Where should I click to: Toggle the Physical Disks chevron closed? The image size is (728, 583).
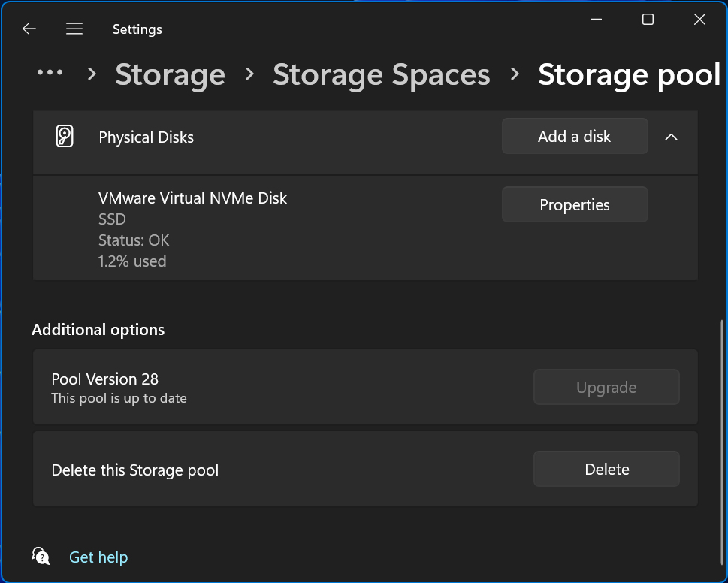671,137
